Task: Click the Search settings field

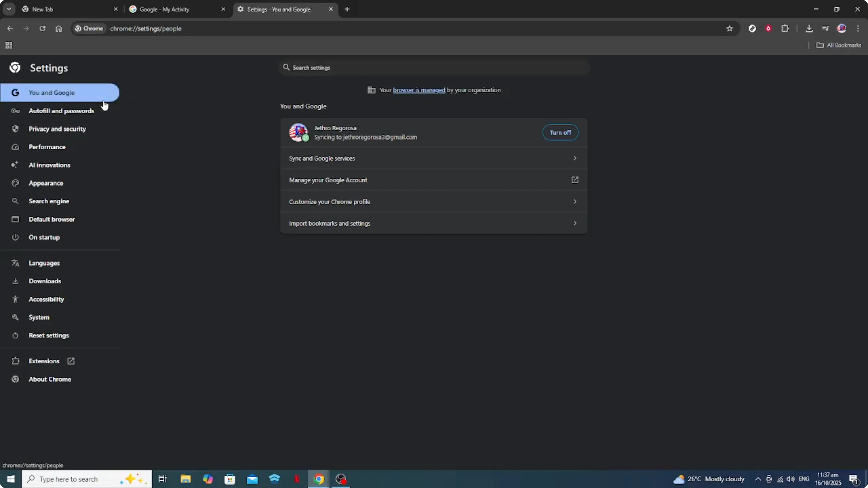Action: point(434,68)
